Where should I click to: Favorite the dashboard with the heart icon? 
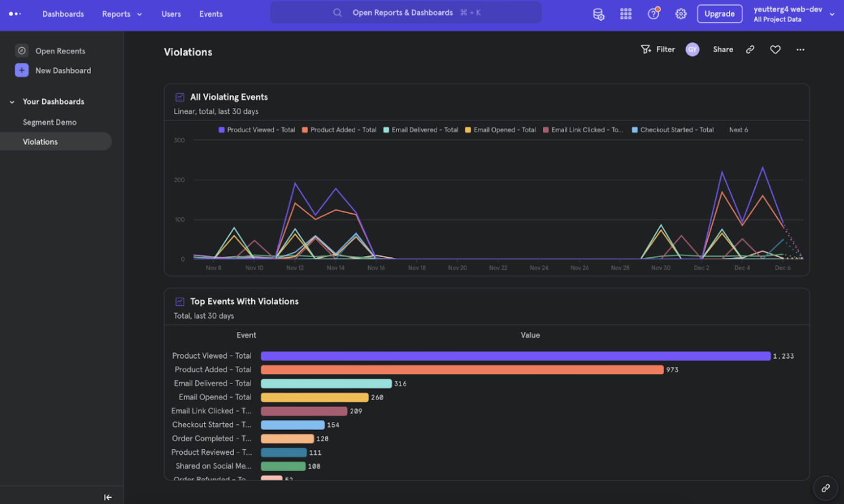click(x=775, y=49)
